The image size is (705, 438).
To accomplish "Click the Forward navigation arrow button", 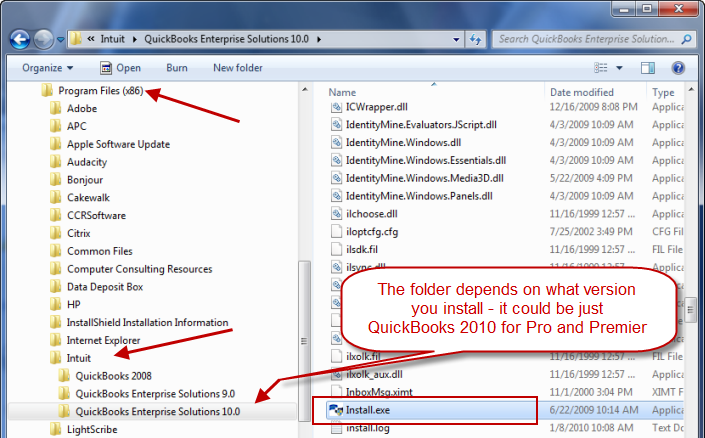I will 43,39.
